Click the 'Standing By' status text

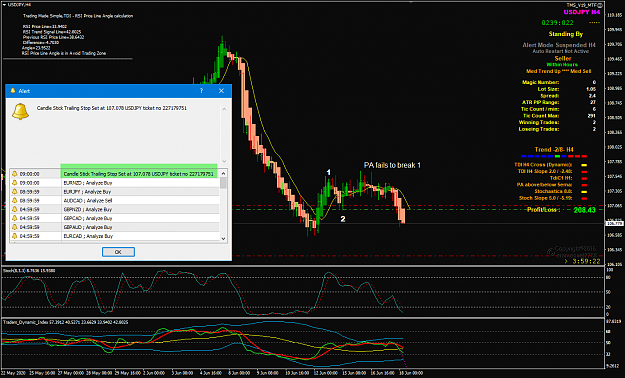(x=566, y=34)
